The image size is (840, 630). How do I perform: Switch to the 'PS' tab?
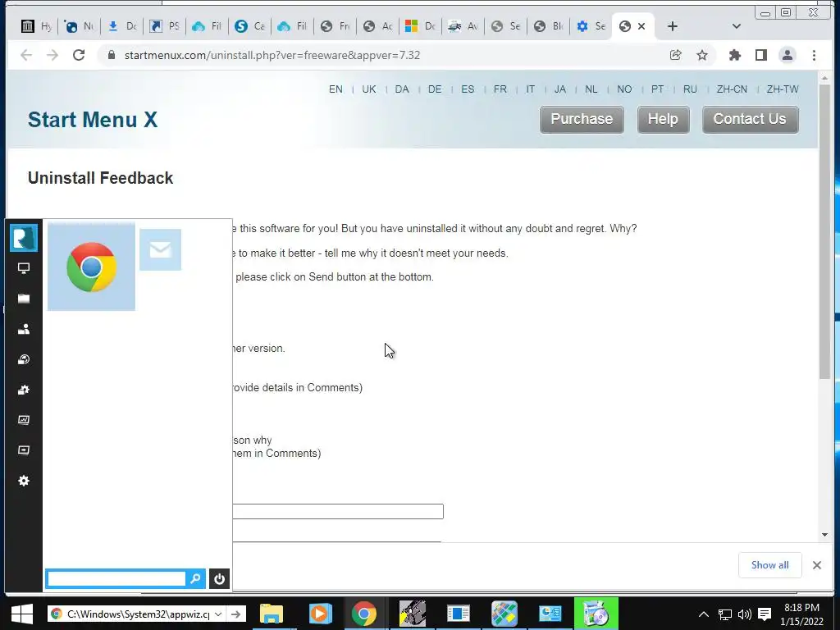point(164,26)
